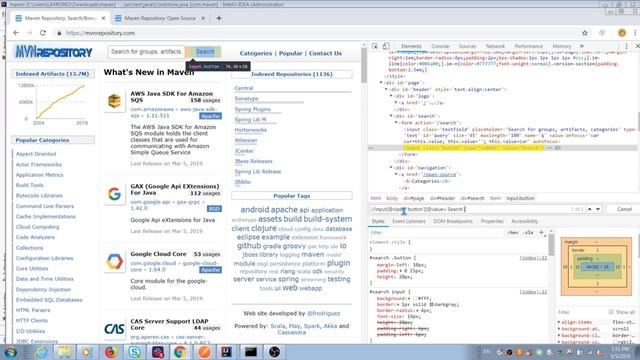Toggle the .cls class editor button

click(x=529, y=233)
